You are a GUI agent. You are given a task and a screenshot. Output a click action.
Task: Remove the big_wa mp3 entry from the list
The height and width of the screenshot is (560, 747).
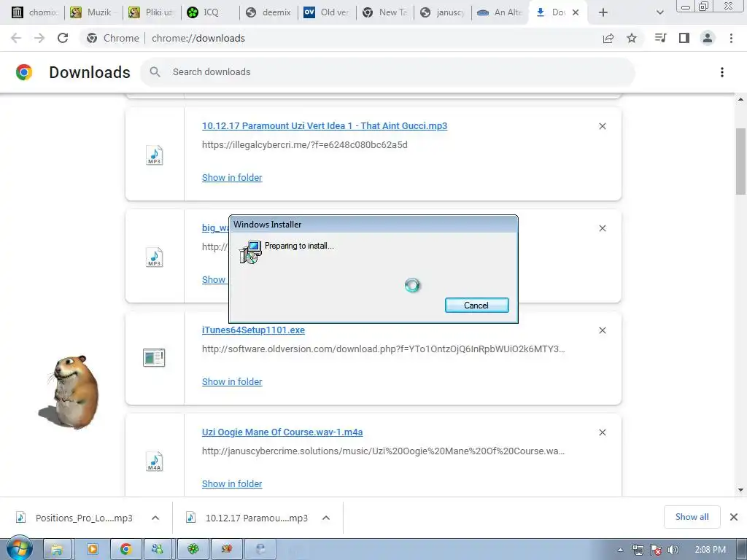pos(602,228)
